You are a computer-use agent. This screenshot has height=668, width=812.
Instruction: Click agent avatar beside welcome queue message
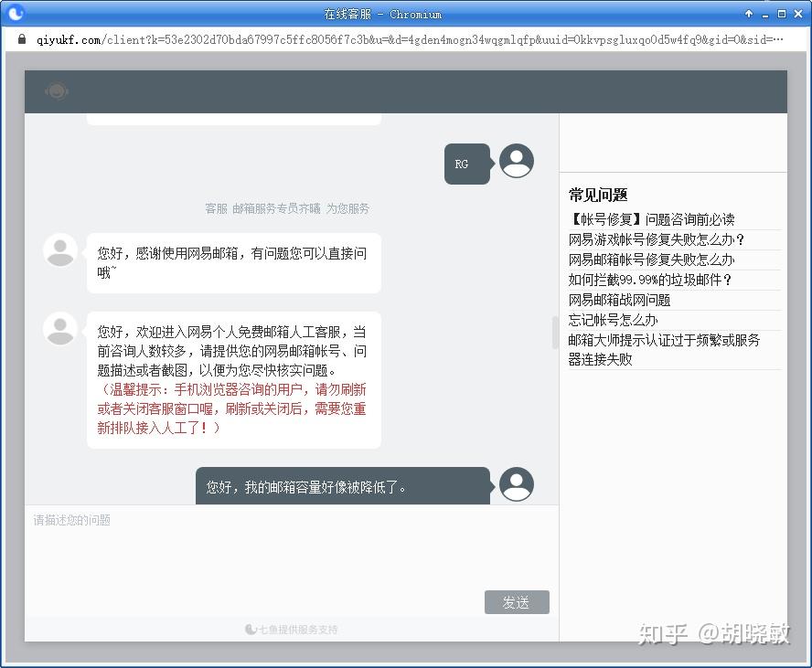coord(60,329)
